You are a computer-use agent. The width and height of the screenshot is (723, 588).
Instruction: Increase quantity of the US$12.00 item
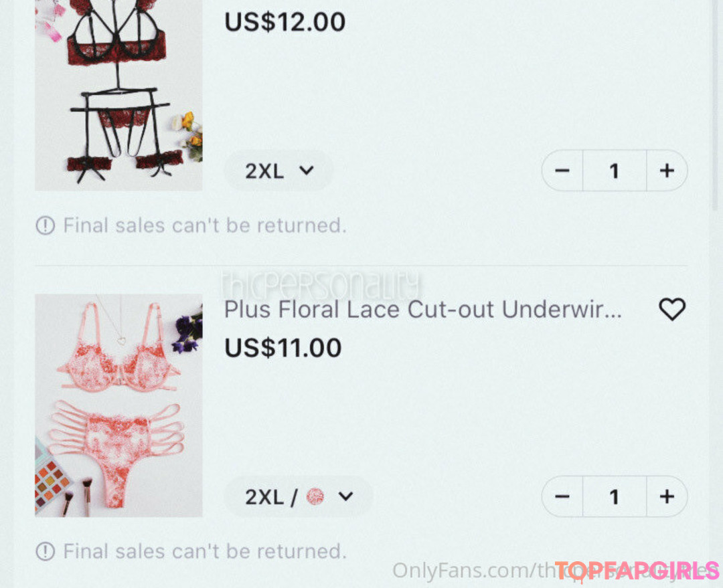(x=667, y=171)
